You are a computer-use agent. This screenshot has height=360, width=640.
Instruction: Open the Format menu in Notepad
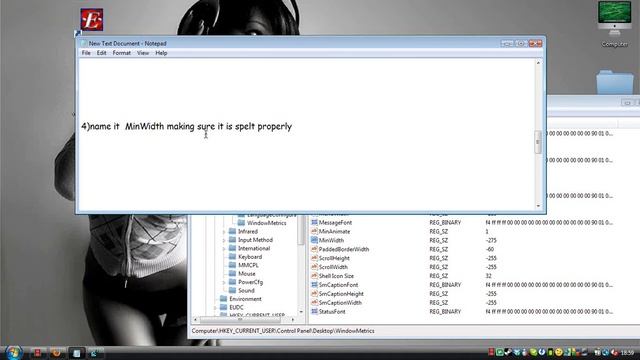[x=122, y=53]
